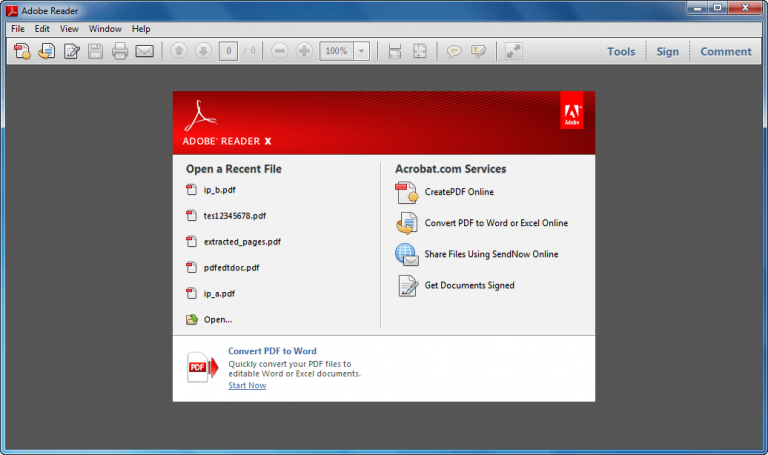Viewport: 768px width, 455px height.
Task: Open the Tools pane
Action: click(x=621, y=51)
